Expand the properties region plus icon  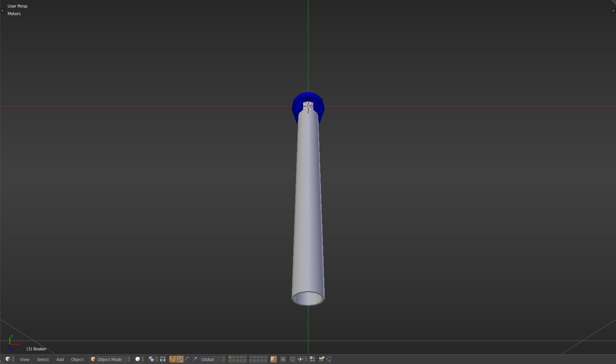click(613, 11)
